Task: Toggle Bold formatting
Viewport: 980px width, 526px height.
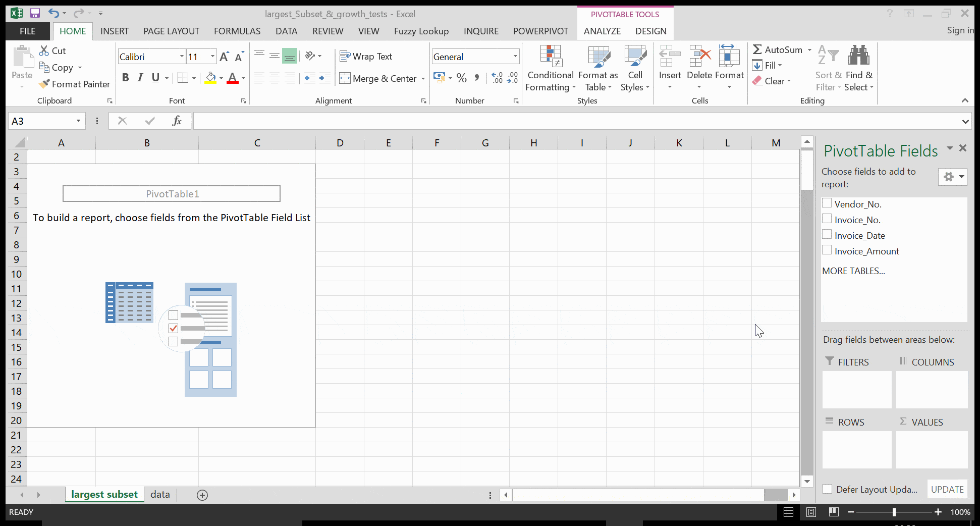Action: [126, 78]
